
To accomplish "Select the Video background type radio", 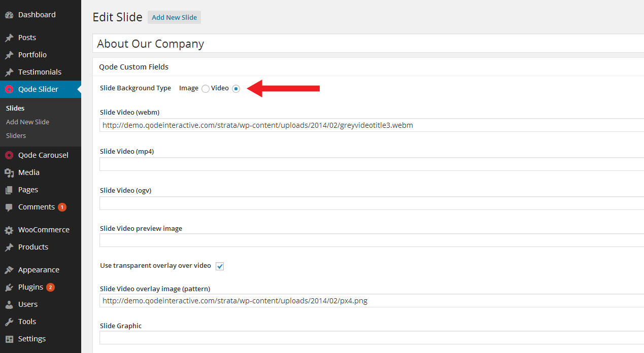I will coord(236,89).
